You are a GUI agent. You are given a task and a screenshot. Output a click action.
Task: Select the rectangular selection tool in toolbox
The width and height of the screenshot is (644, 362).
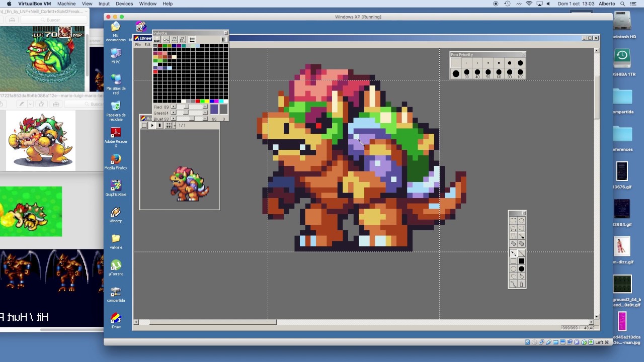pyautogui.click(x=513, y=221)
